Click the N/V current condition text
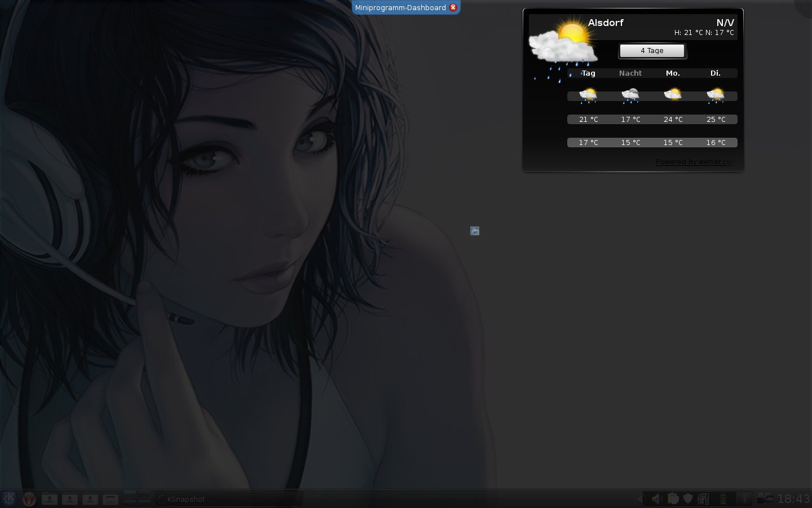Image resolution: width=812 pixels, height=508 pixels. [x=725, y=23]
